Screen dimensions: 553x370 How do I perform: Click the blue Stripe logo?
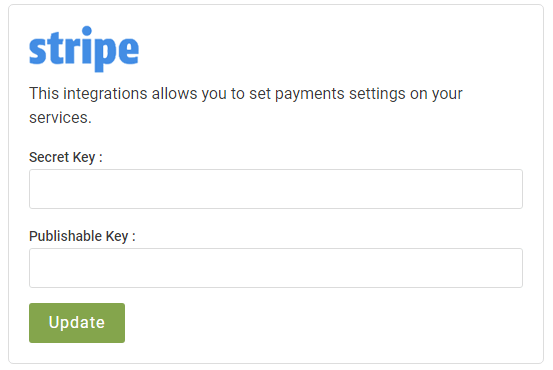(84, 49)
